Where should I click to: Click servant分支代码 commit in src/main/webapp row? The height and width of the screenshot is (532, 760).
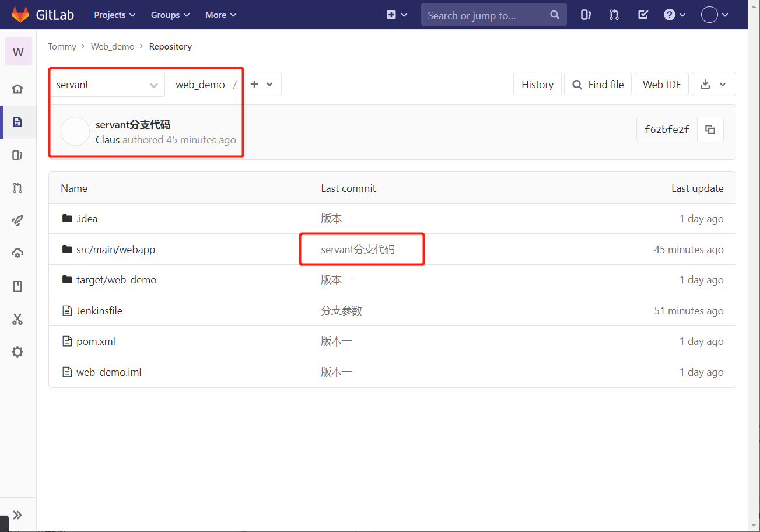point(358,250)
